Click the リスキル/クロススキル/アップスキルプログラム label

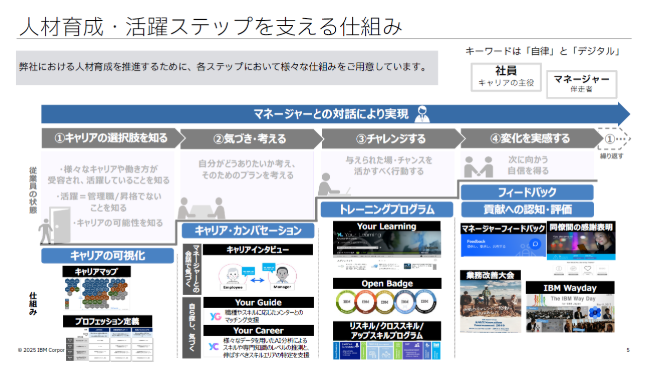coord(387,331)
